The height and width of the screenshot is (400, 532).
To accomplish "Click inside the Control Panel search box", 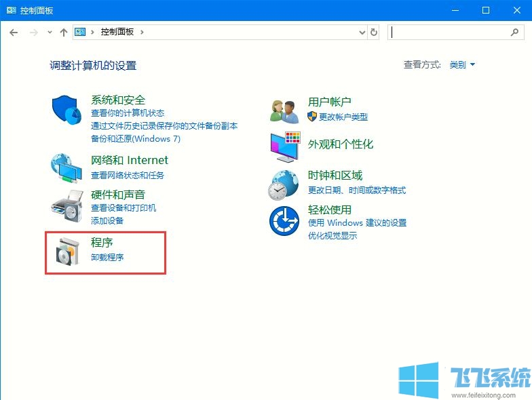I will (448, 32).
